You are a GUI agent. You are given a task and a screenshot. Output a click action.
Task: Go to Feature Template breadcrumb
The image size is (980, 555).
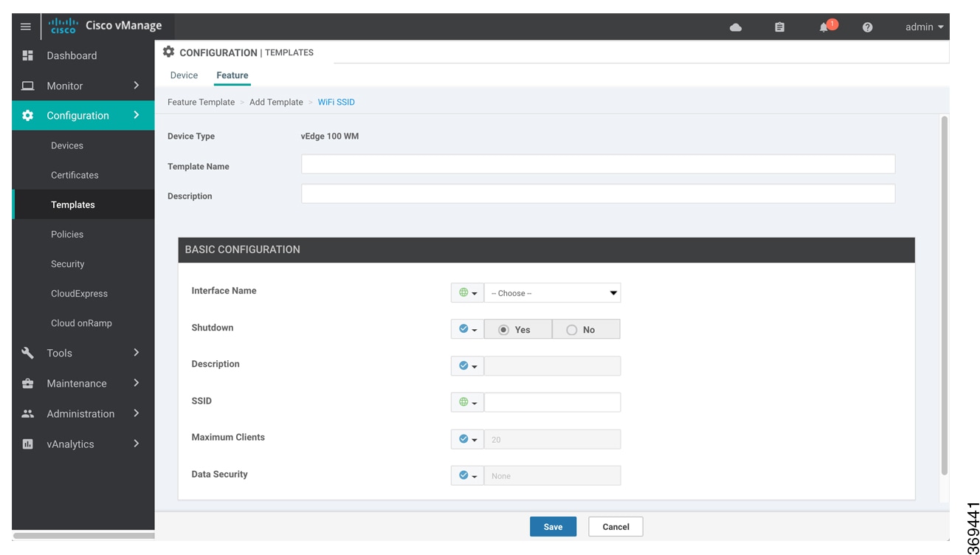coord(201,102)
